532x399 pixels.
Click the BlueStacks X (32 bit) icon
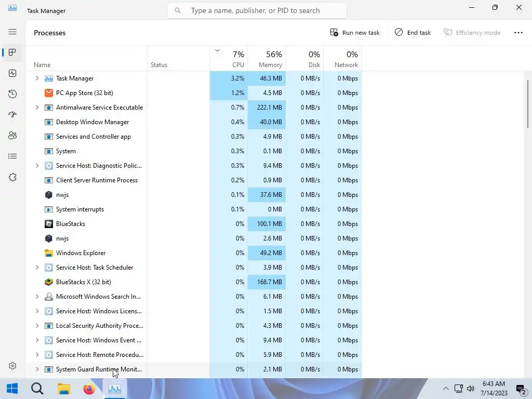click(49, 282)
